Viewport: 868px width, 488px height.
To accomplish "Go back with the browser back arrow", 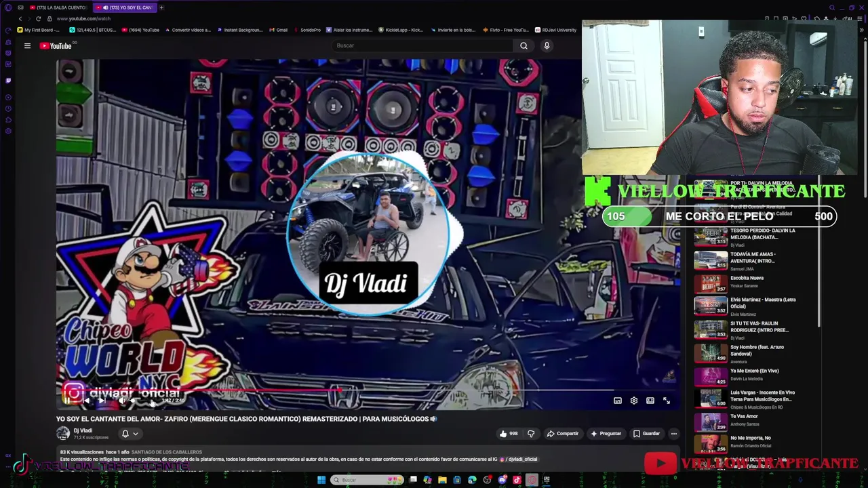I will point(20,19).
